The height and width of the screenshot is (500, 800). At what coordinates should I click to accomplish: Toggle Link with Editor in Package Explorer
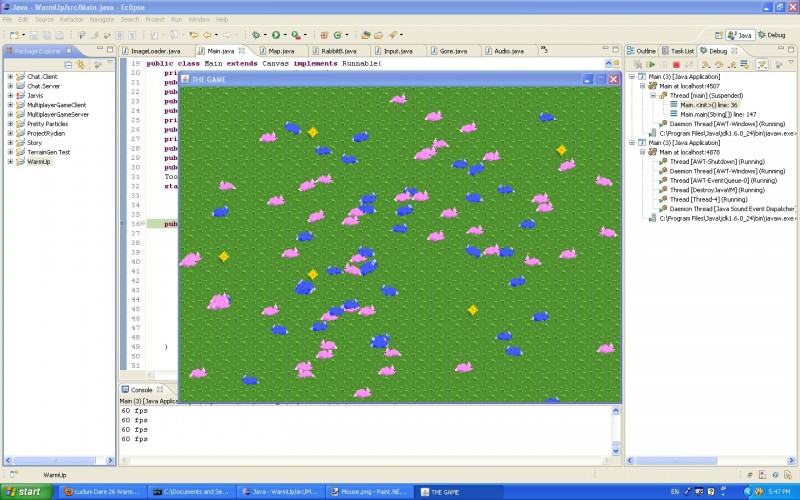81,65
